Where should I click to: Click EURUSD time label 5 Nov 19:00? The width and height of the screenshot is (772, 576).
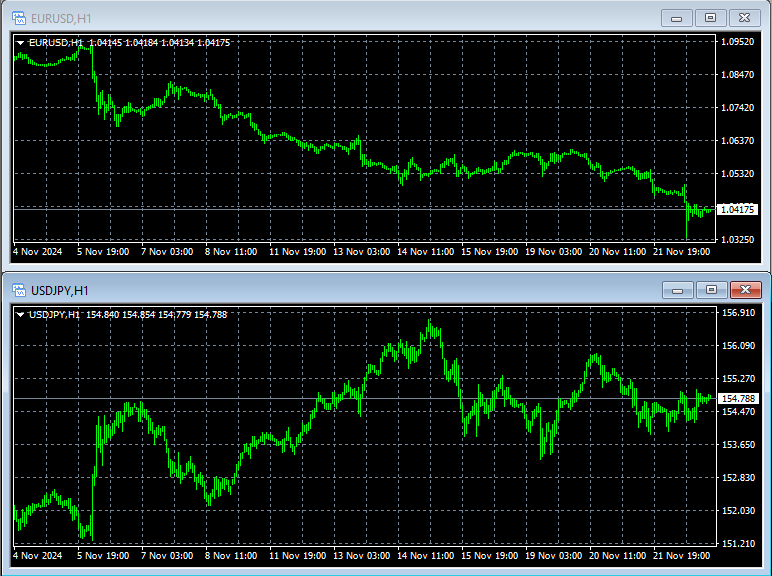(x=103, y=252)
